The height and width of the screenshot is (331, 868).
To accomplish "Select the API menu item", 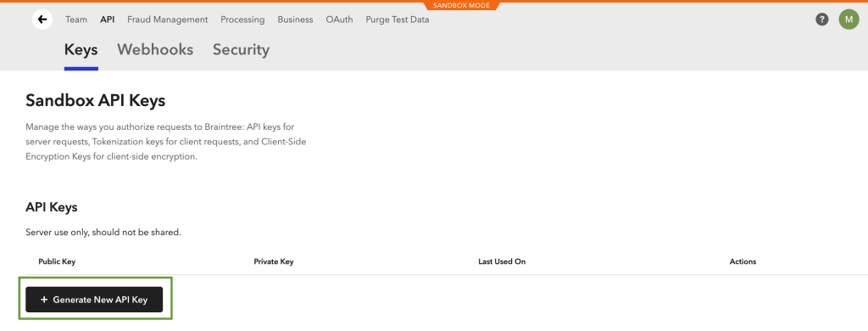I will point(108,20).
